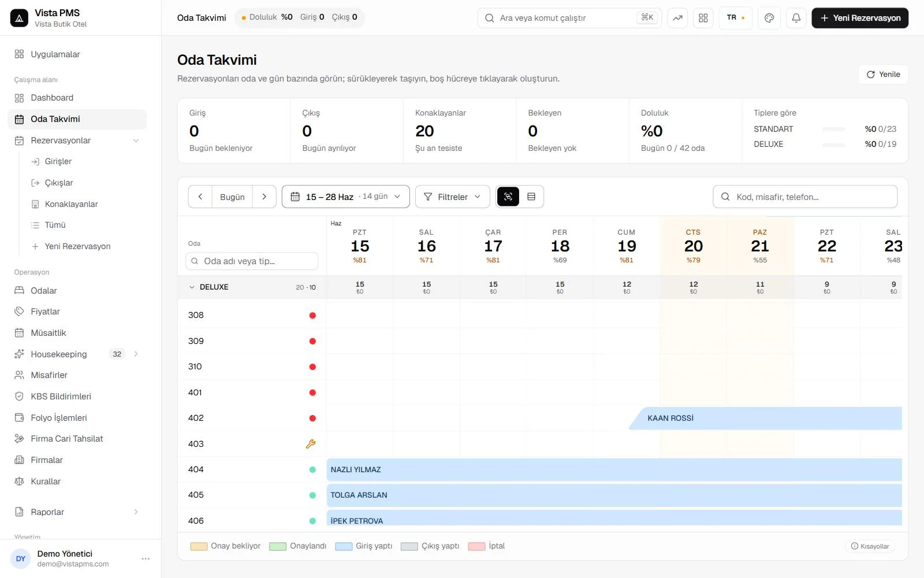Open the Kısayollar shortcuts button
The width and height of the screenshot is (924, 578).
coord(870,546)
